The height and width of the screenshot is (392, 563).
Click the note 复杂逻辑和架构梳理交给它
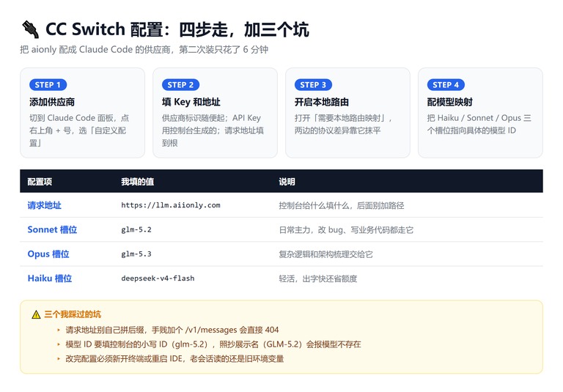325,254
